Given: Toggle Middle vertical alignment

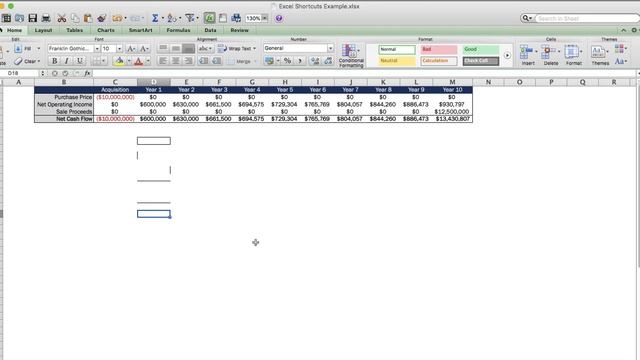Looking at the screenshot, I should [x=176, y=49].
